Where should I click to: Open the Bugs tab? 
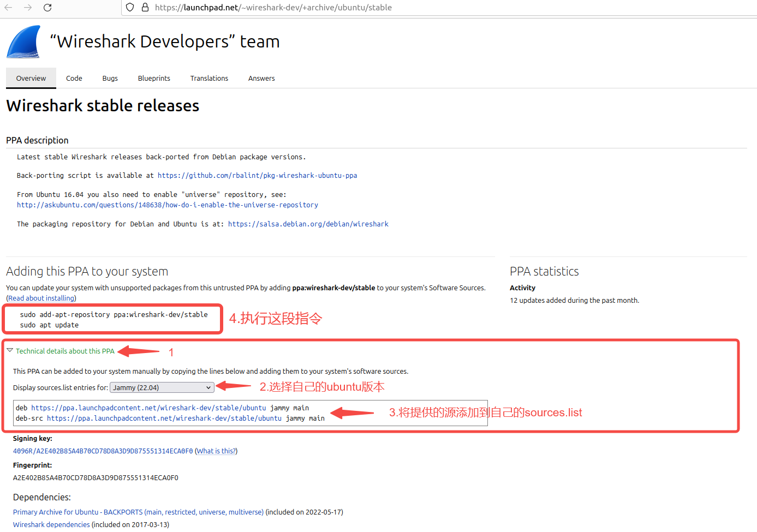point(110,78)
